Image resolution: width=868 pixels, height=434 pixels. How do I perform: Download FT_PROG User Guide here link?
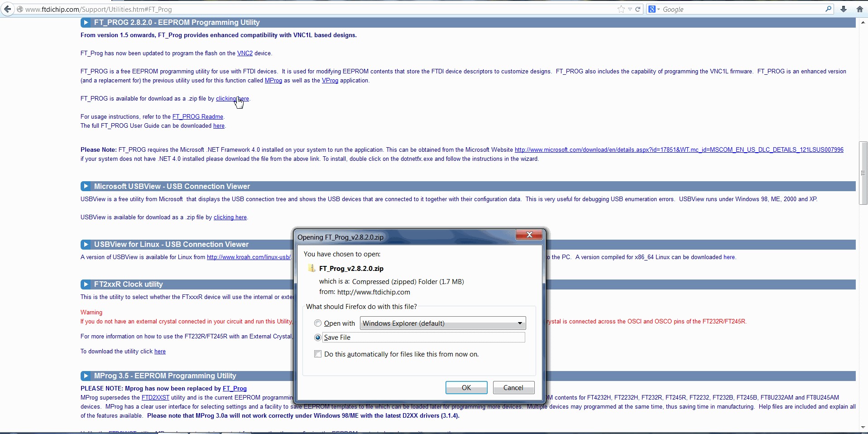(x=219, y=126)
